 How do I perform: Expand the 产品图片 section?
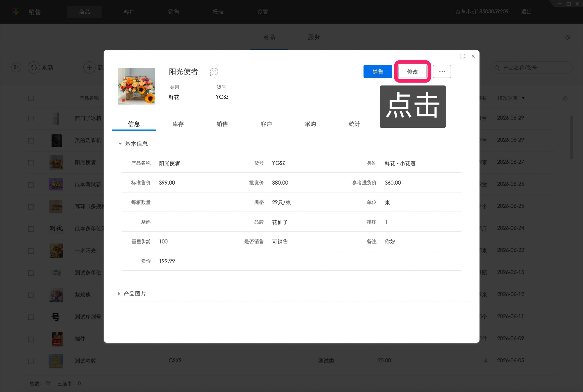[x=119, y=294]
